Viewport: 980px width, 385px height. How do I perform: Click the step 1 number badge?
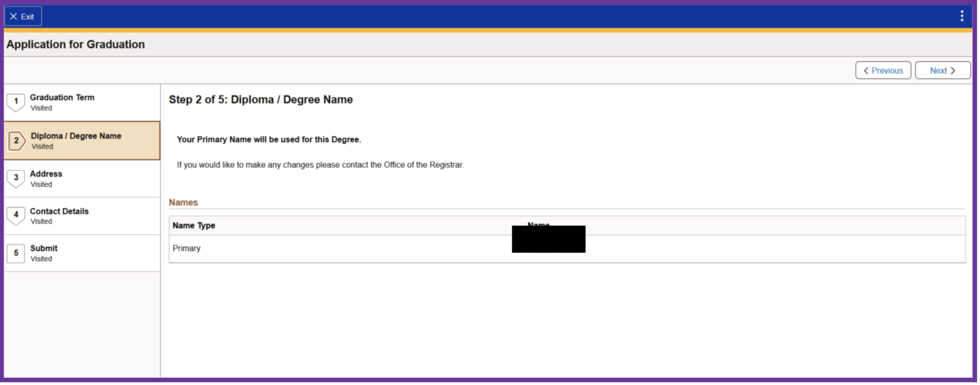click(x=16, y=101)
